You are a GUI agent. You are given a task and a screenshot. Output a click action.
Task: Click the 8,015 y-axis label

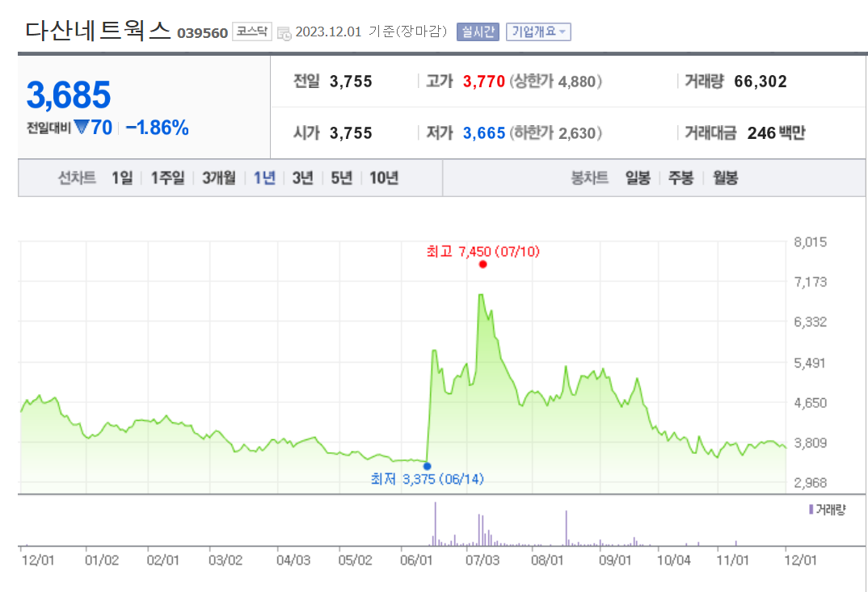(811, 242)
